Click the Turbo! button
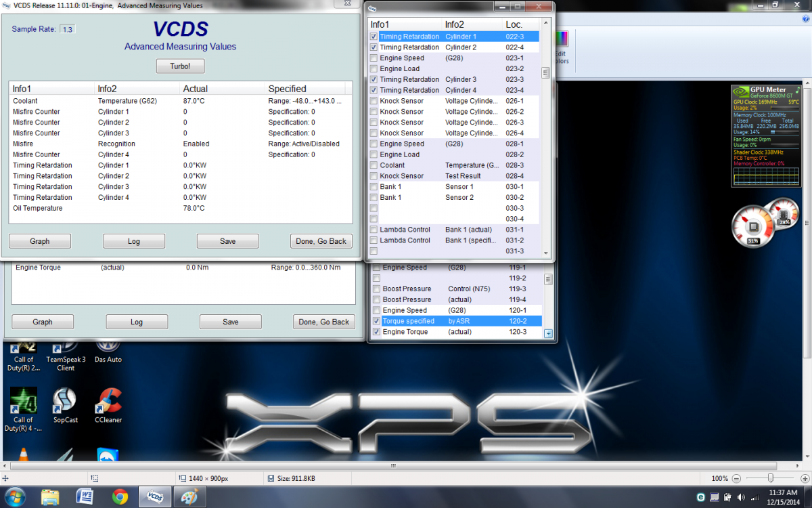Image resolution: width=812 pixels, height=508 pixels. [x=180, y=66]
